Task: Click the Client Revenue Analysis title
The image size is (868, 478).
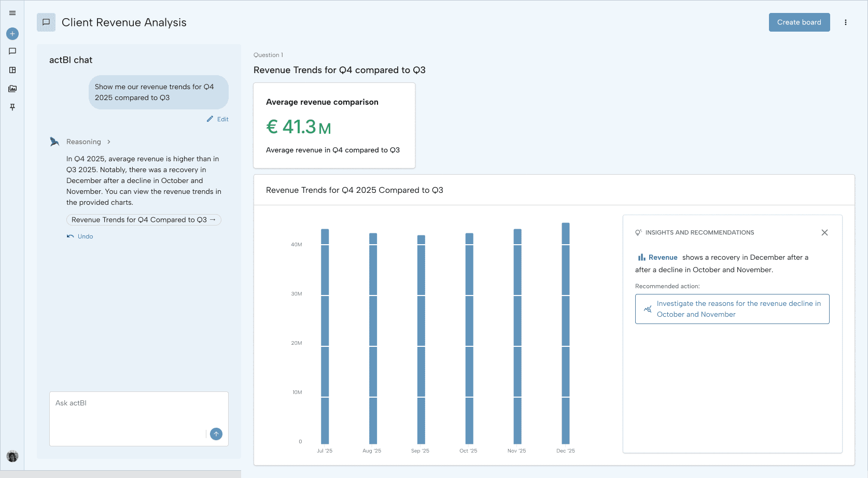Action: point(124,22)
